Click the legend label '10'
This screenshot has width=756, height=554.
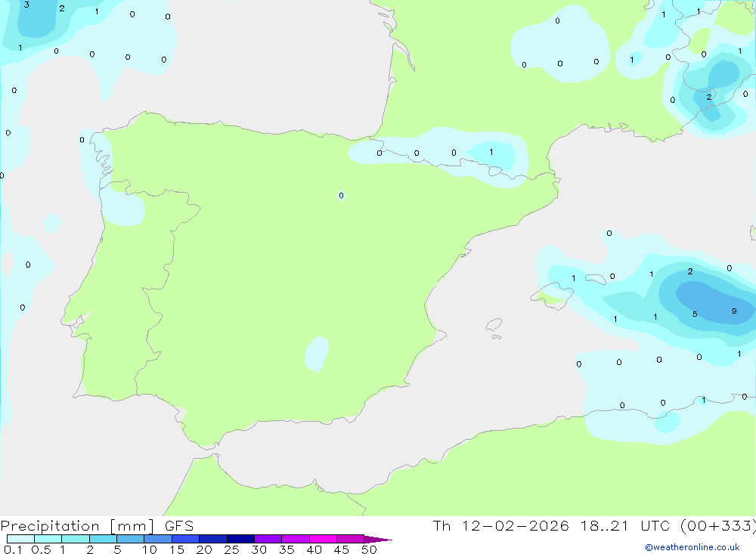[150, 549]
